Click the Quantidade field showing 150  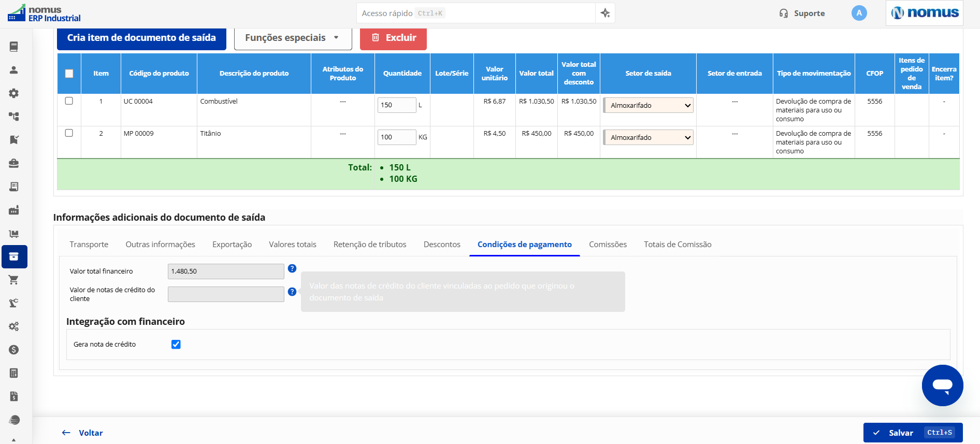(397, 105)
